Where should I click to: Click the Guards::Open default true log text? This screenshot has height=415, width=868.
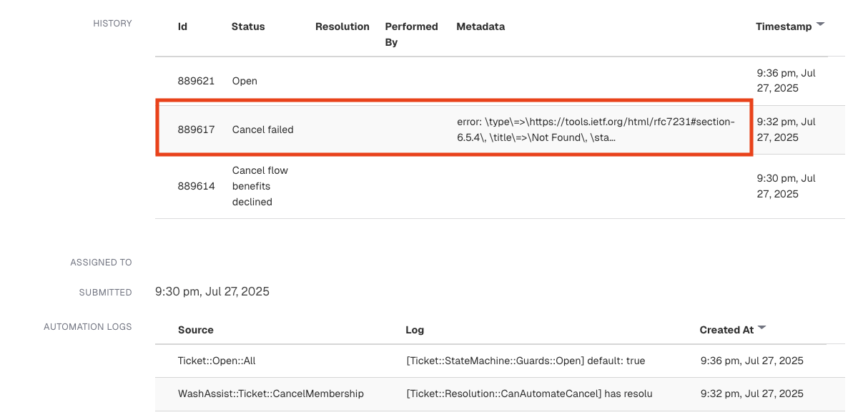(526, 361)
